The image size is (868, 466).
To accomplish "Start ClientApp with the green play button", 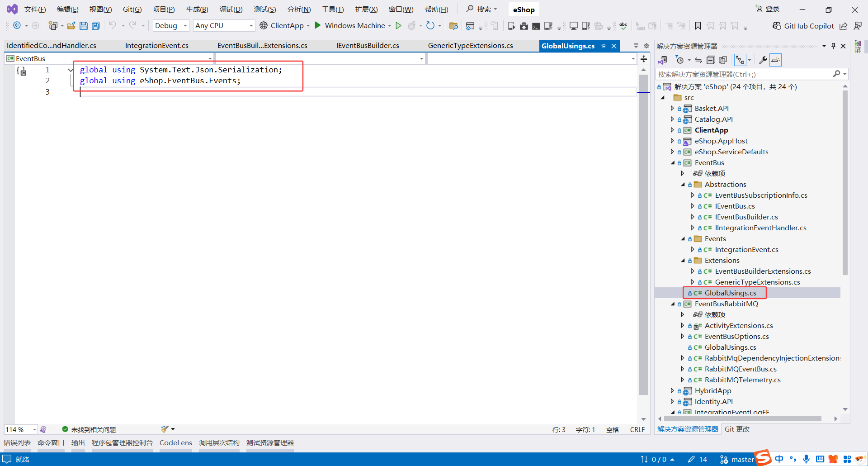I will (x=318, y=25).
